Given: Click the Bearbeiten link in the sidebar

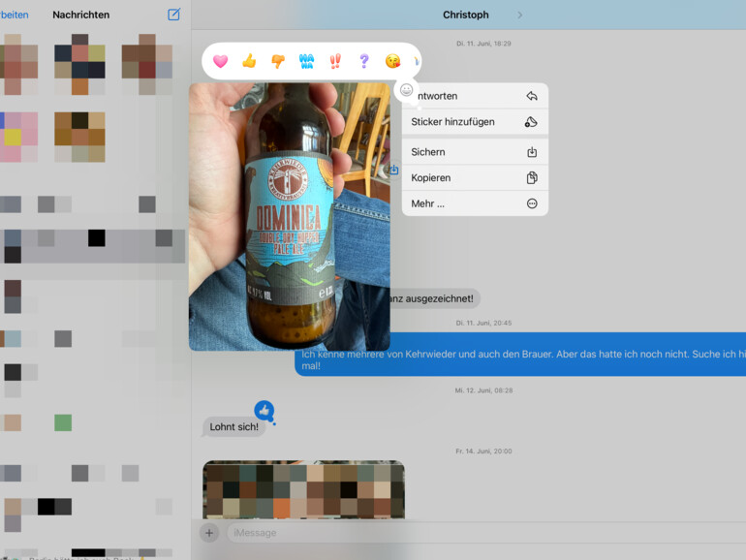Looking at the screenshot, I should click(15, 15).
